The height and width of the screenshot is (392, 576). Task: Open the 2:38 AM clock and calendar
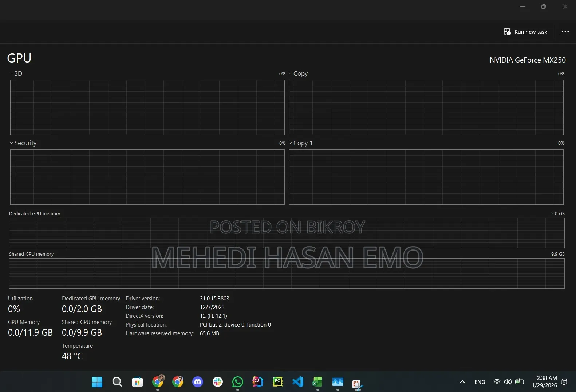tap(544, 382)
